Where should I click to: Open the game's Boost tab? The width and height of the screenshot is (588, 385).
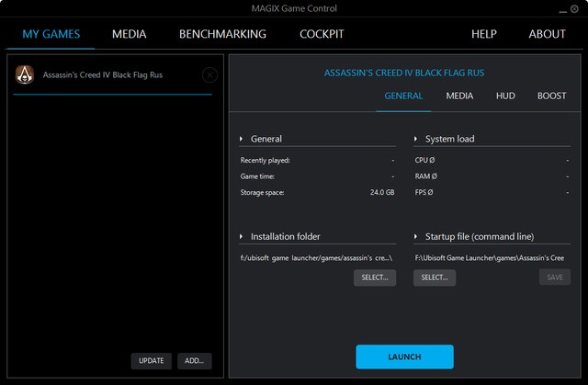[551, 96]
